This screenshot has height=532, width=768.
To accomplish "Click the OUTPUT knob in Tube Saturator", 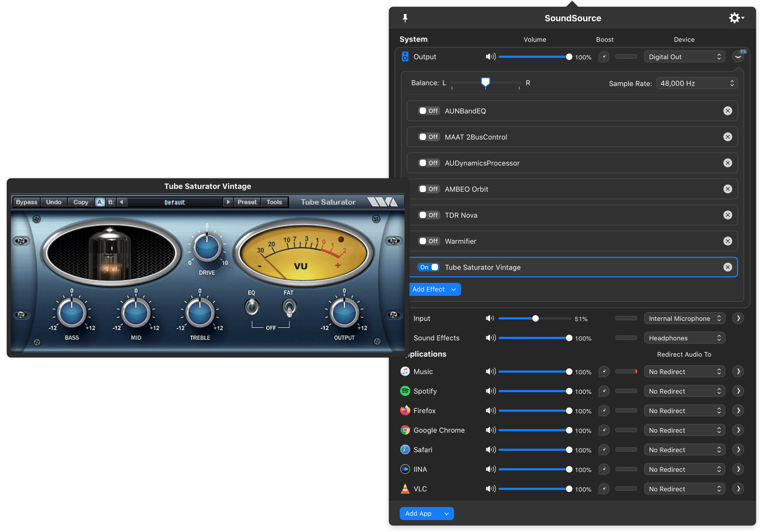I will click(x=344, y=313).
